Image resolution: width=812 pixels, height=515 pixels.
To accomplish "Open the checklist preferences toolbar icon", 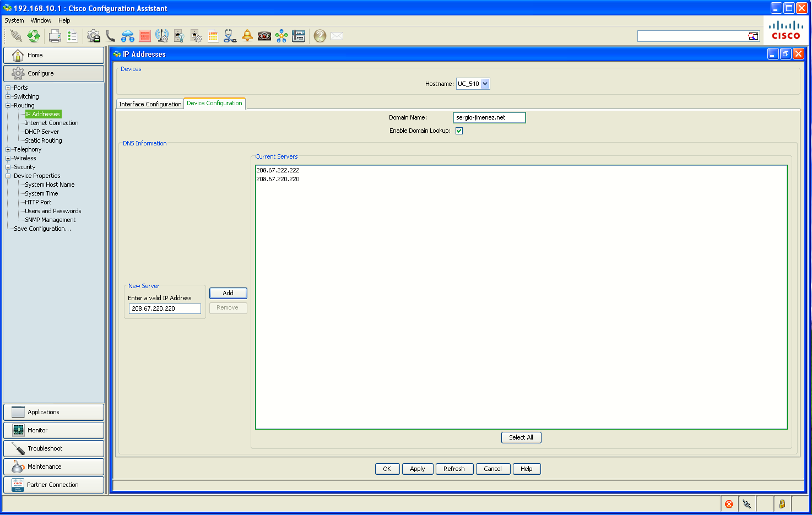I will pos(72,36).
